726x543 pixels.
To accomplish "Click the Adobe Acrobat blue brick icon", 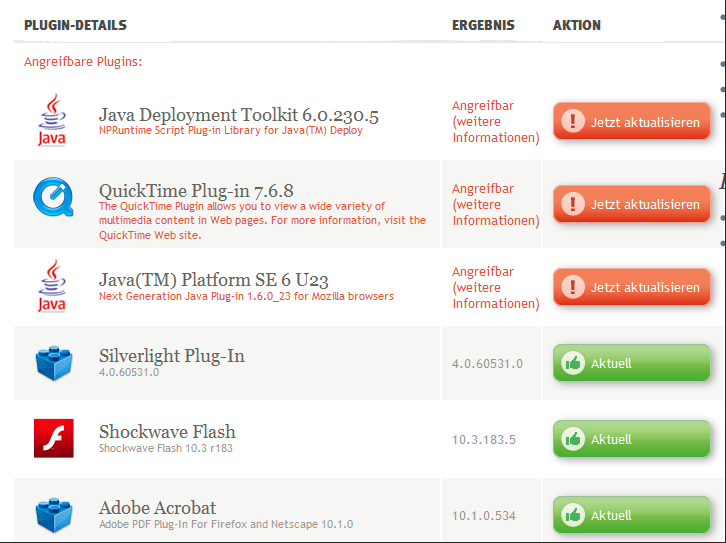I will click(x=54, y=515).
